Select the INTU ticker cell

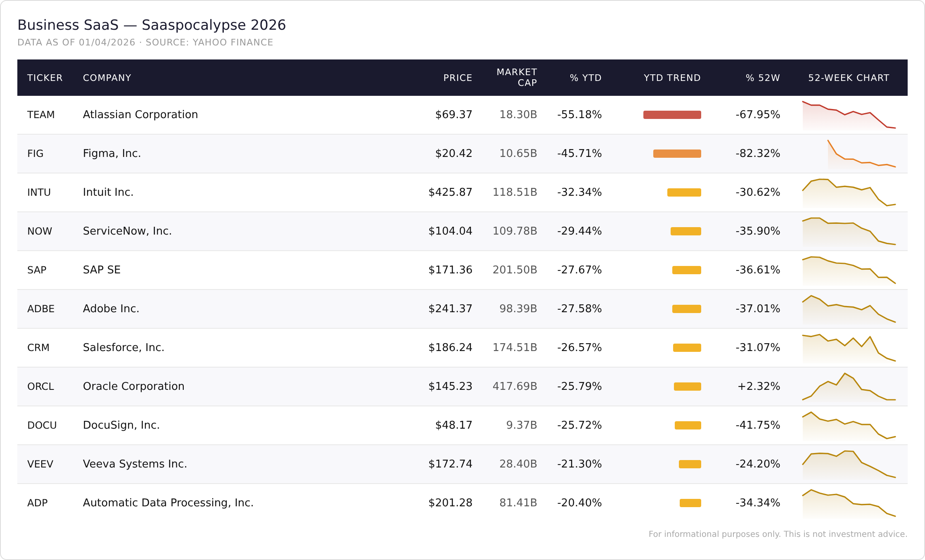click(x=39, y=192)
